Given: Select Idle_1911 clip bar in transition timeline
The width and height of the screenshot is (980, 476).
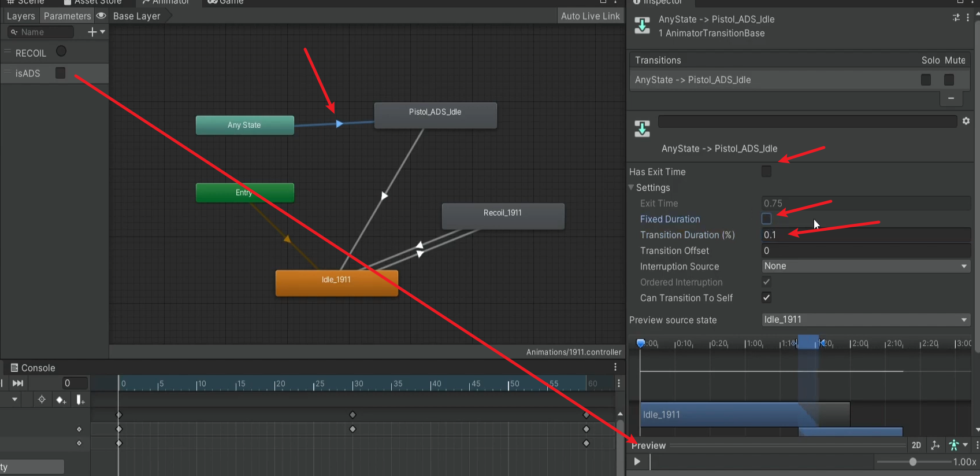Looking at the screenshot, I should (x=745, y=415).
